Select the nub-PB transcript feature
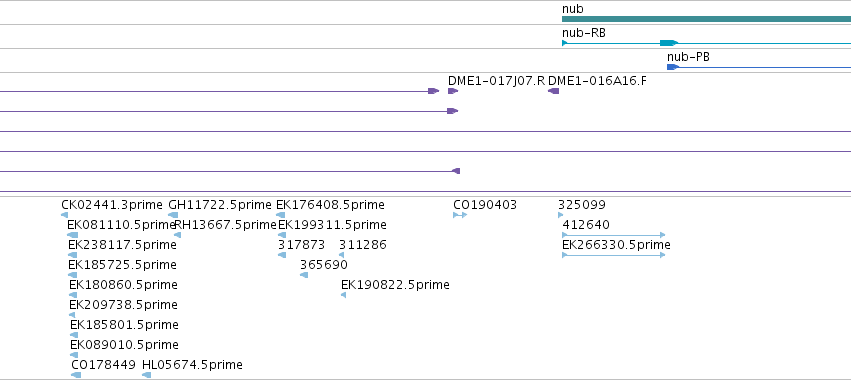This screenshot has width=851, height=380. click(759, 67)
